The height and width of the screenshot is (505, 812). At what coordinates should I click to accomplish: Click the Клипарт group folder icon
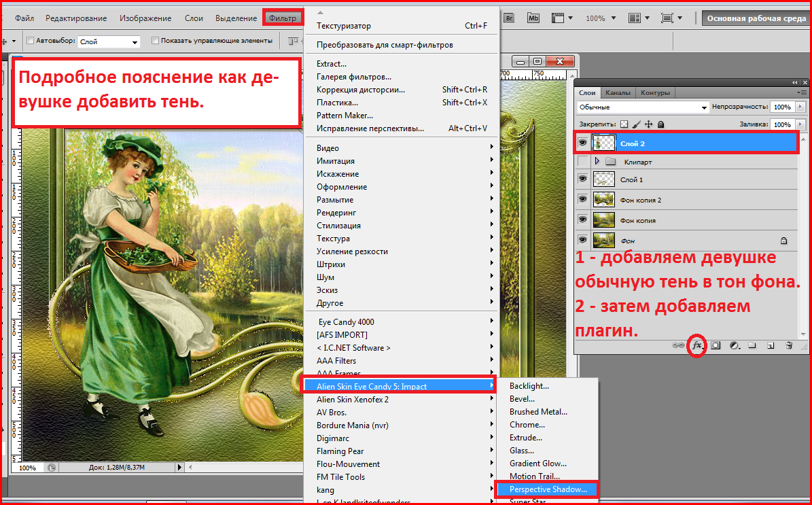(611, 162)
